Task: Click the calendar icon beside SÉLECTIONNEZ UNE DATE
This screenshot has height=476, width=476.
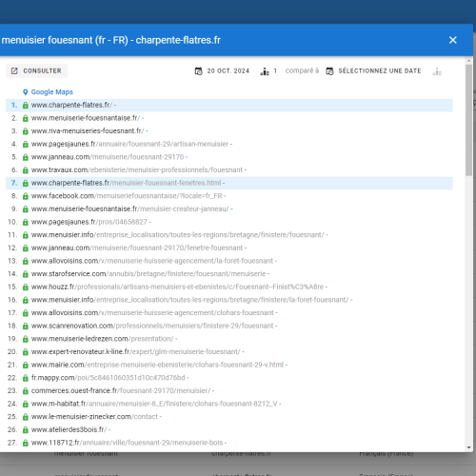Action: coord(329,71)
